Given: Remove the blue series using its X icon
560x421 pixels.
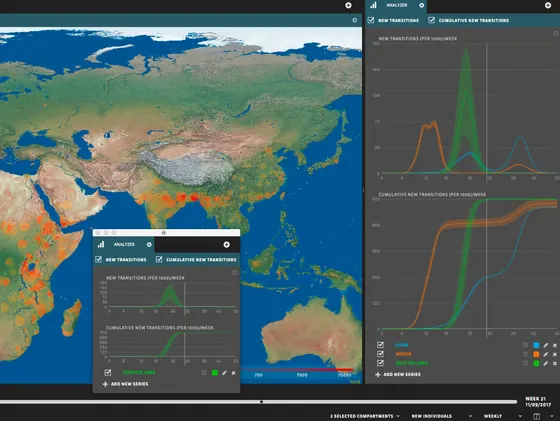Looking at the screenshot, I should pyautogui.click(x=555, y=345).
